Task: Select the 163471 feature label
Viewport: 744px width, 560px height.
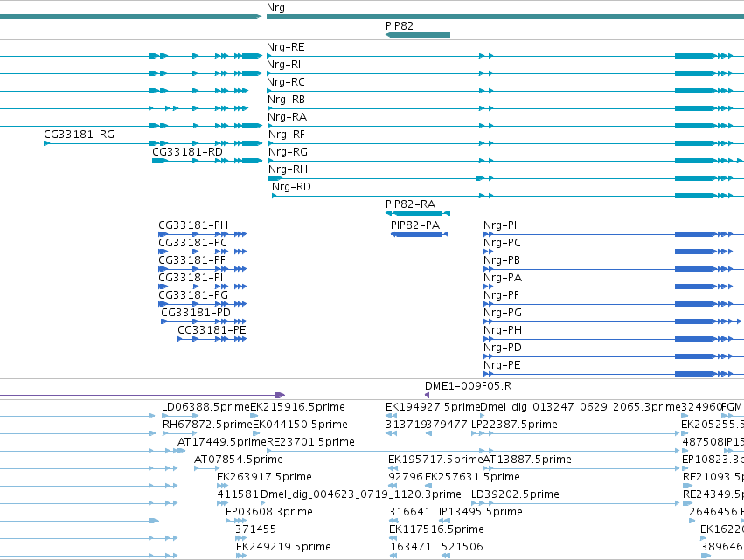Action: pos(411,547)
